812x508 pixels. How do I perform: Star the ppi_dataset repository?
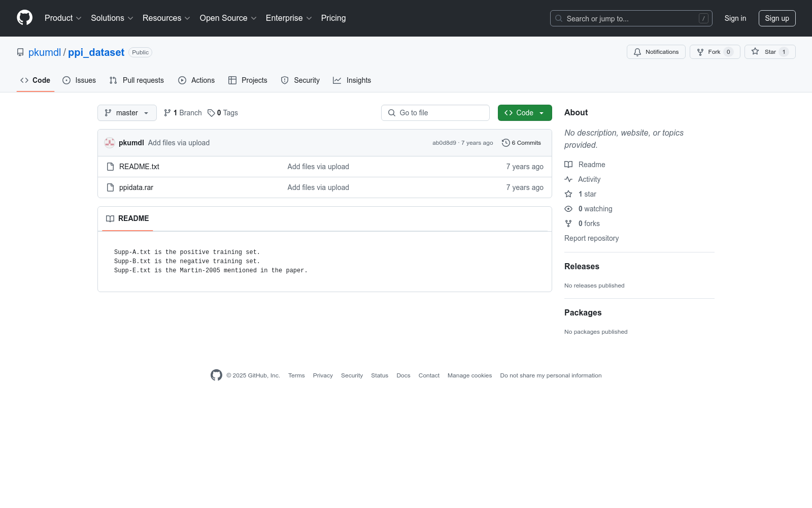(x=770, y=52)
